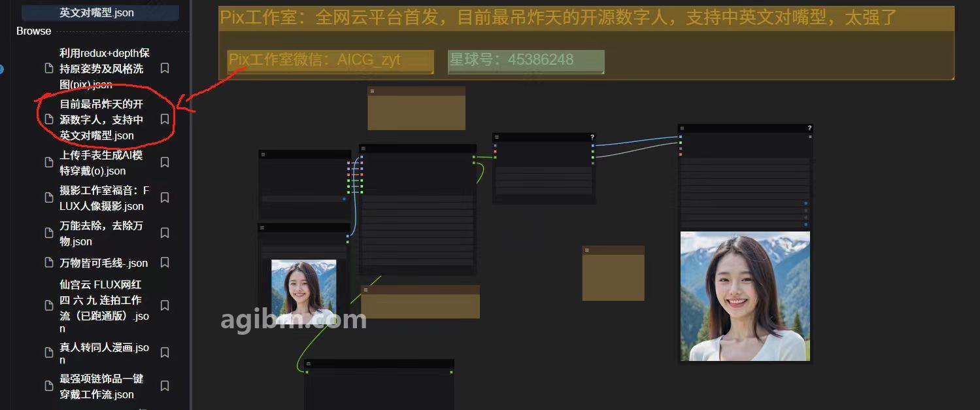Bookmark the 万能去除，去除万物 workflow
980x410 pixels.
coord(165,233)
